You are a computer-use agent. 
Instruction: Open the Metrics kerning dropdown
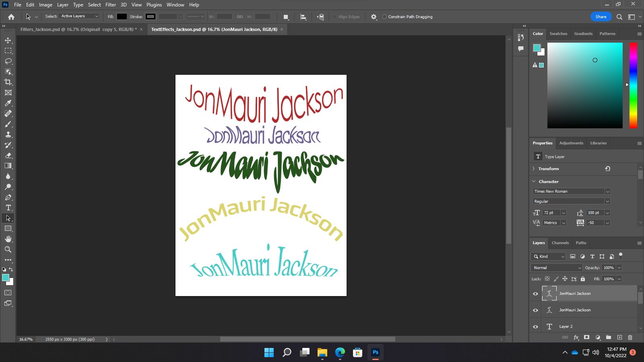(x=563, y=223)
